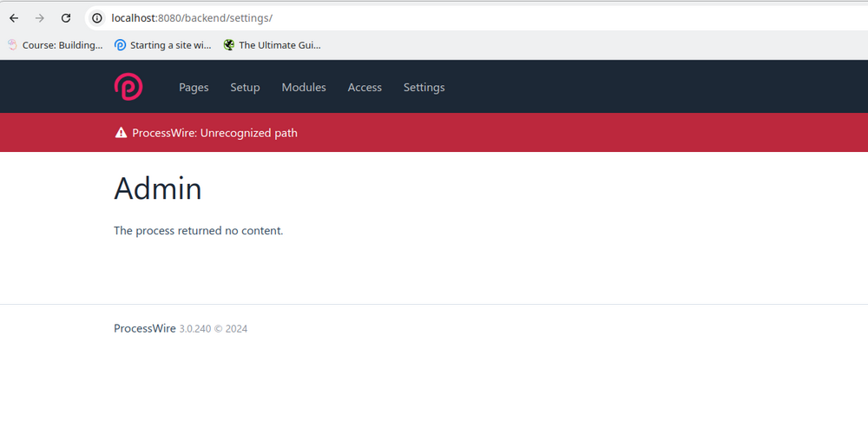Expand the Access menu

tap(365, 88)
